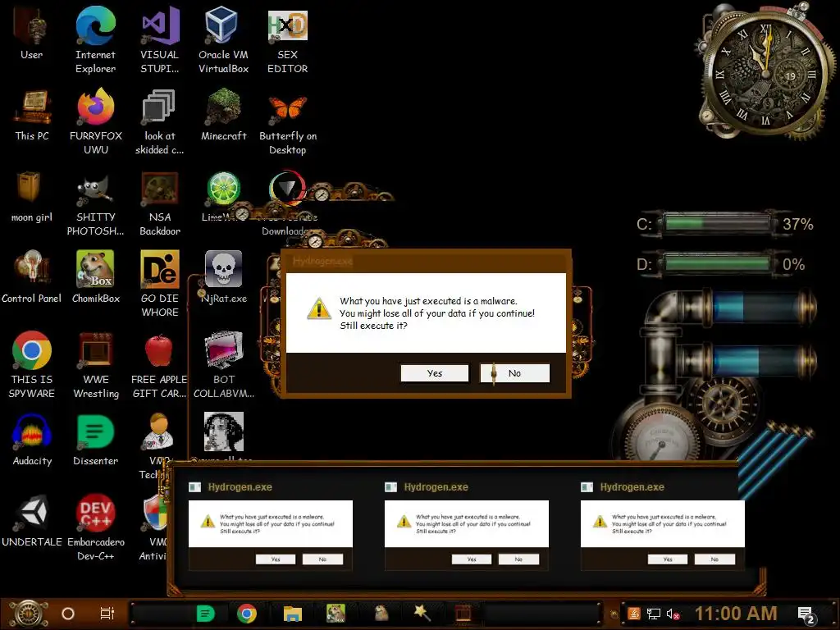The image size is (840, 630).
Task: Open Task View on taskbar
Action: (107, 614)
